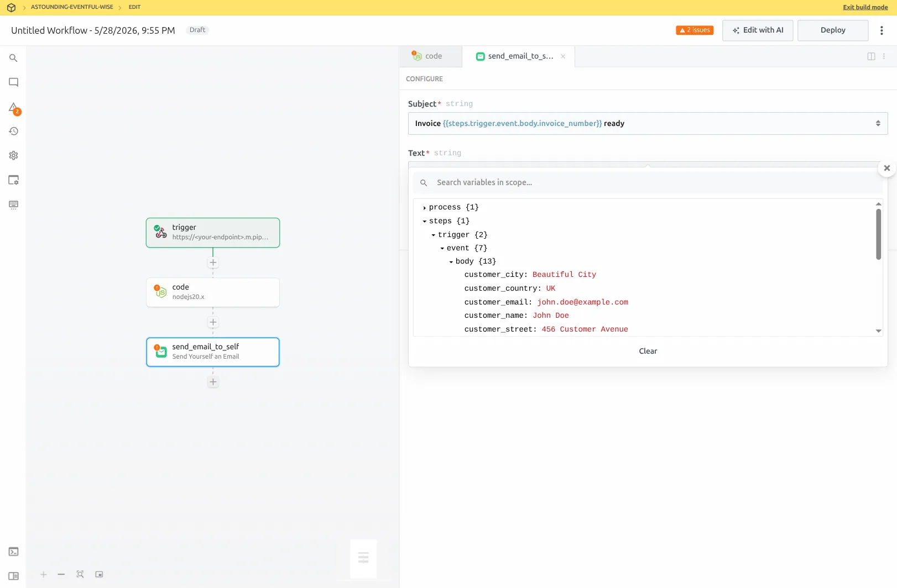Image resolution: width=897 pixels, height=588 pixels.
Task: Switch to the code tab
Action: coord(430,56)
